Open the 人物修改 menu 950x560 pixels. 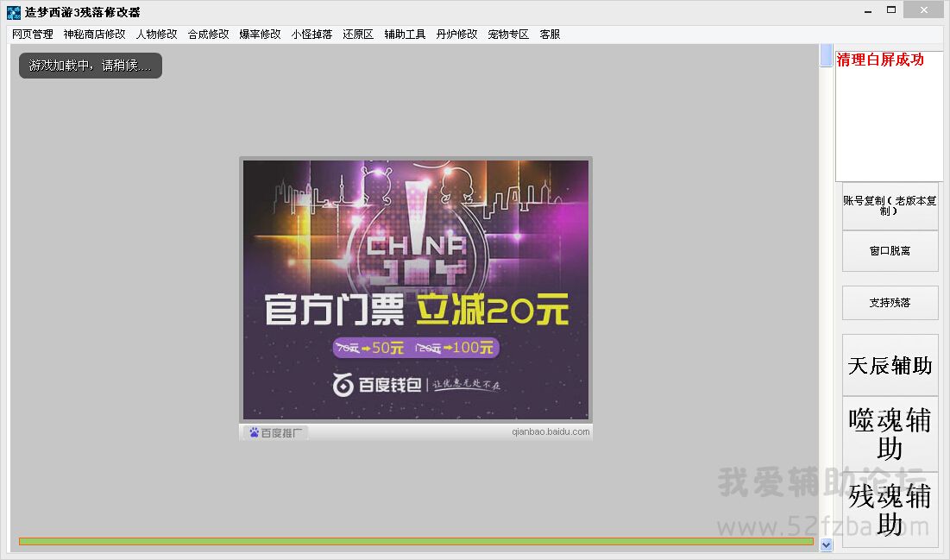pyautogui.click(x=157, y=35)
